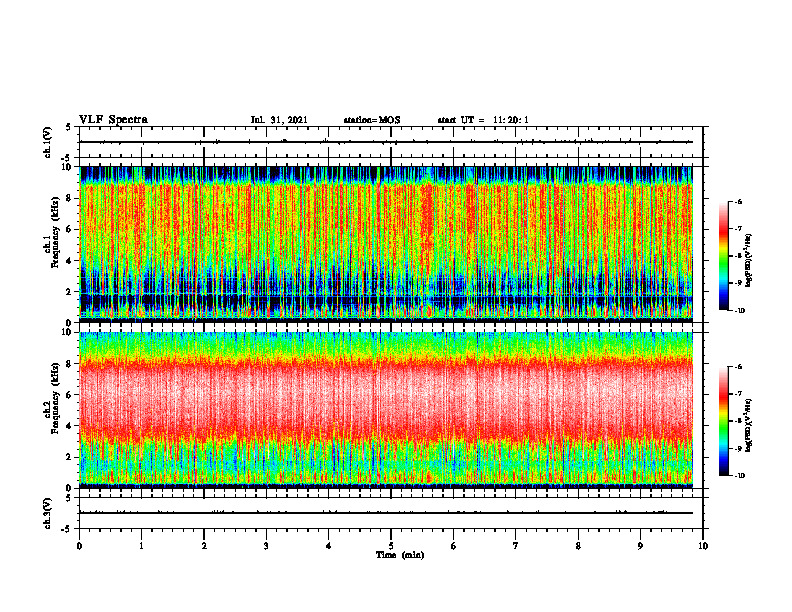This screenshot has height=612, width=792.
Task: Click the "-10" tick on ch.1 colorbar
Action: click(740, 311)
